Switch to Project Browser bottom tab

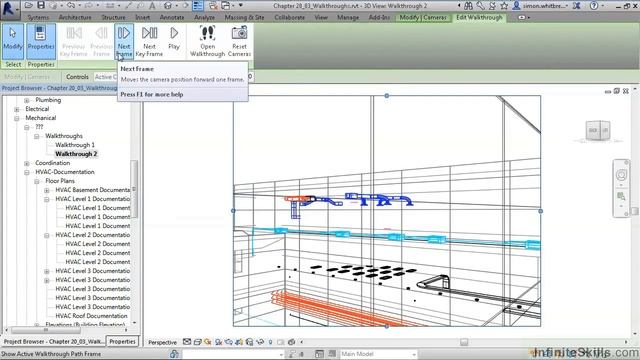(x=53, y=341)
